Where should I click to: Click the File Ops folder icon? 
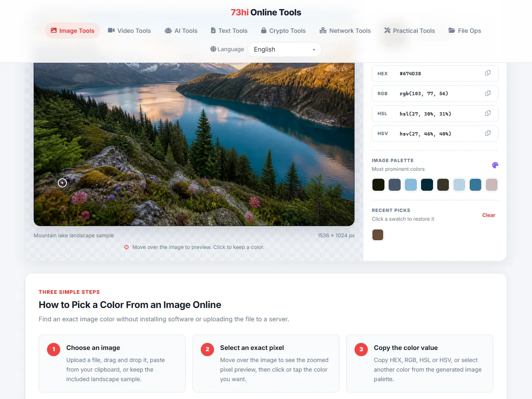452,30
